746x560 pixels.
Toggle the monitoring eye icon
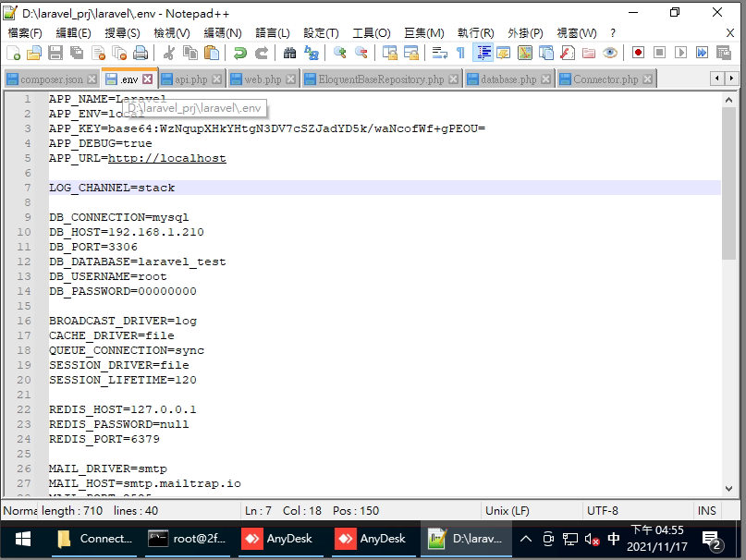(x=610, y=53)
